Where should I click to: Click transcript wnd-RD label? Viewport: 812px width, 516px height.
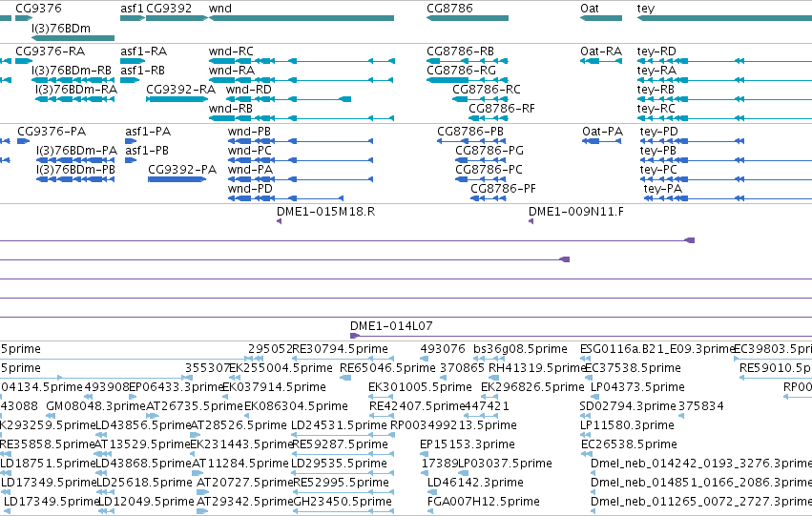pyautogui.click(x=249, y=90)
